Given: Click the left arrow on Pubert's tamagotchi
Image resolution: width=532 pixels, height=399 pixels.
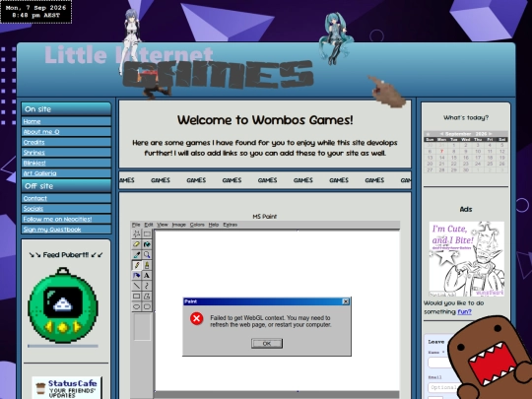Looking at the screenshot, I should (48, 327).
